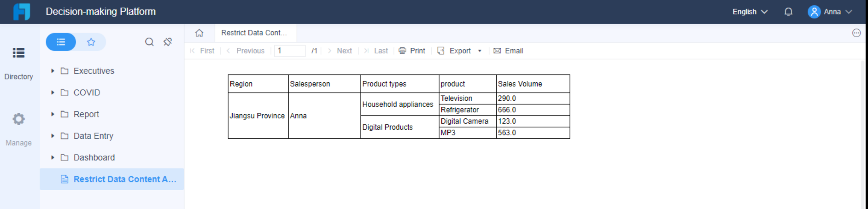The width and height of the screenshot is (868, 209).
Task: Click the Digital Products cell
Action: point(400,127)
